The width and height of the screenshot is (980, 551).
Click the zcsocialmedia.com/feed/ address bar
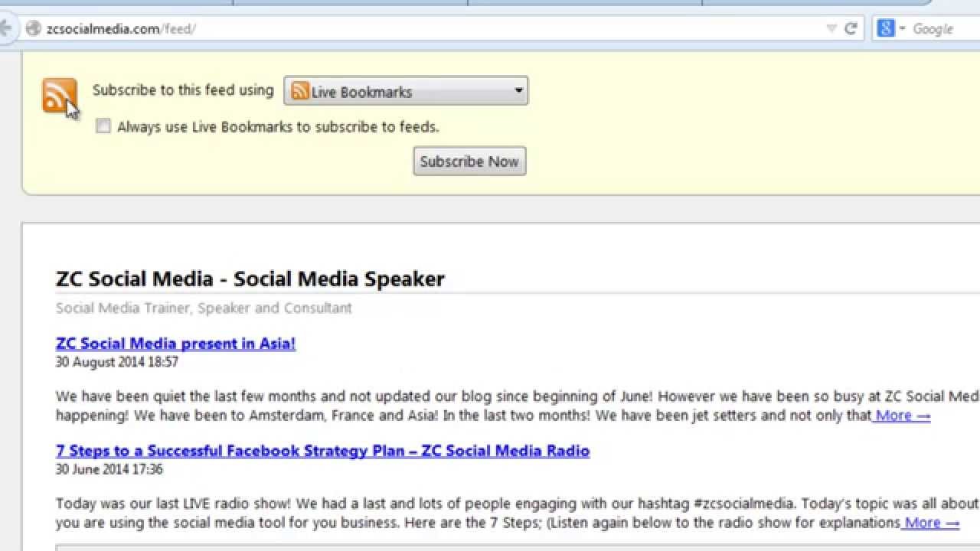383,29
